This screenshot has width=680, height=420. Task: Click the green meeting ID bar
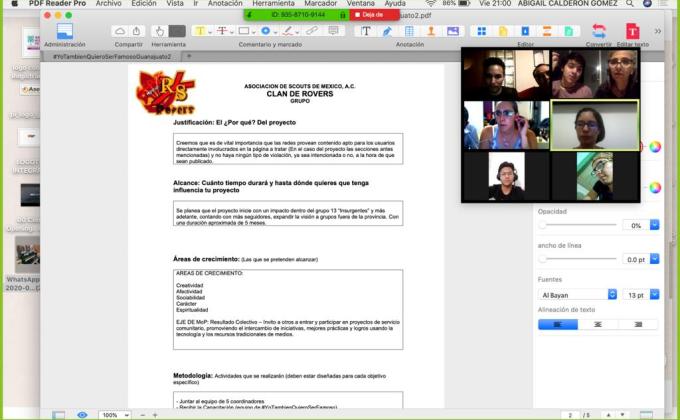click(297, 15)
